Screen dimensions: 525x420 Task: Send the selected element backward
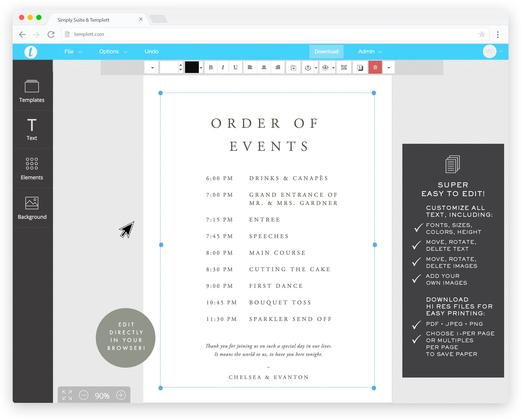tap(325, 68)
